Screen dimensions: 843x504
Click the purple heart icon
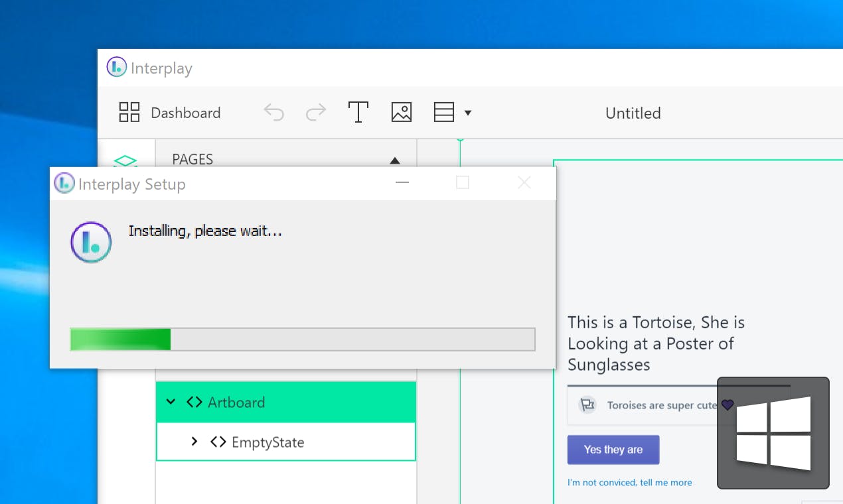(x=728, y=405)
